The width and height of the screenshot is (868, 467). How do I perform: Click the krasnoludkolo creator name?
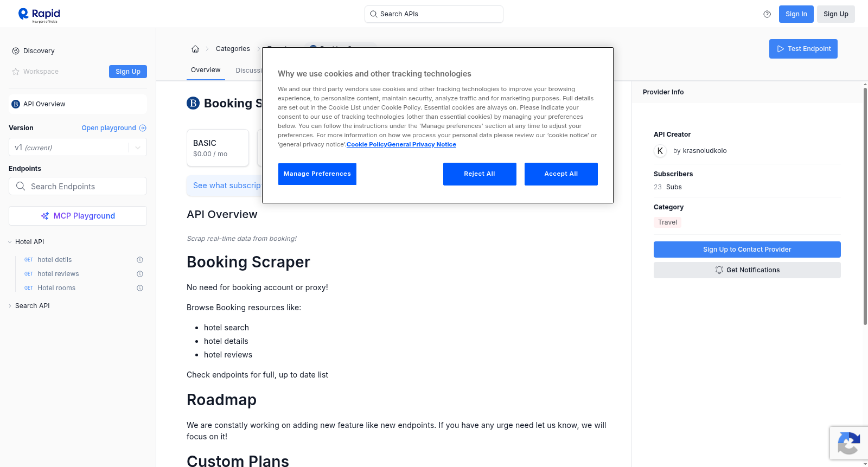point(705,151)
